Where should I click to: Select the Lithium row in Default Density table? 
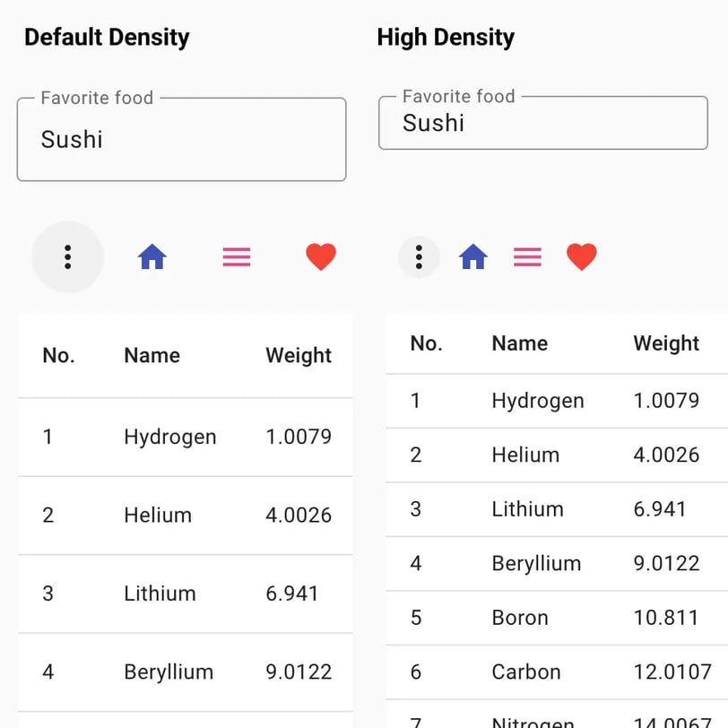pyautogui.click(x=186, y=594)
